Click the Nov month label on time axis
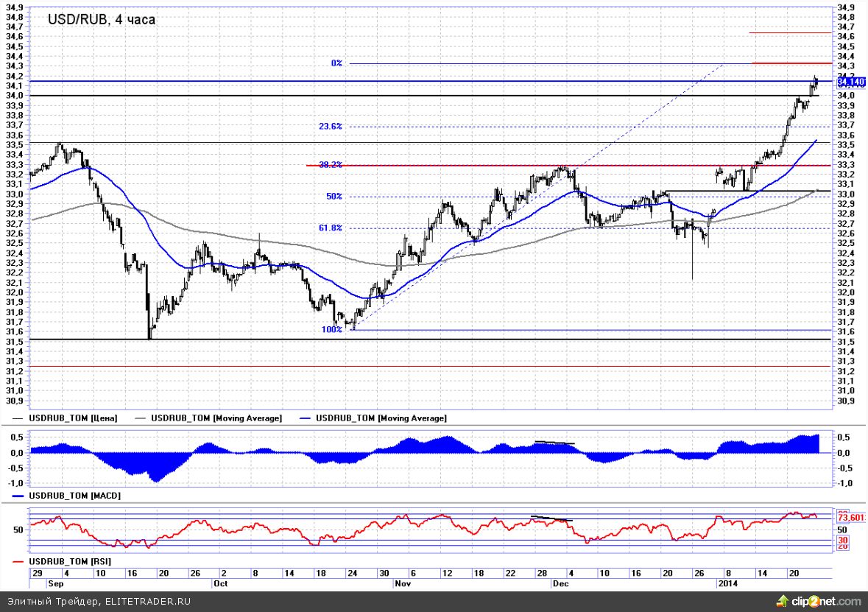 (402, 583)
